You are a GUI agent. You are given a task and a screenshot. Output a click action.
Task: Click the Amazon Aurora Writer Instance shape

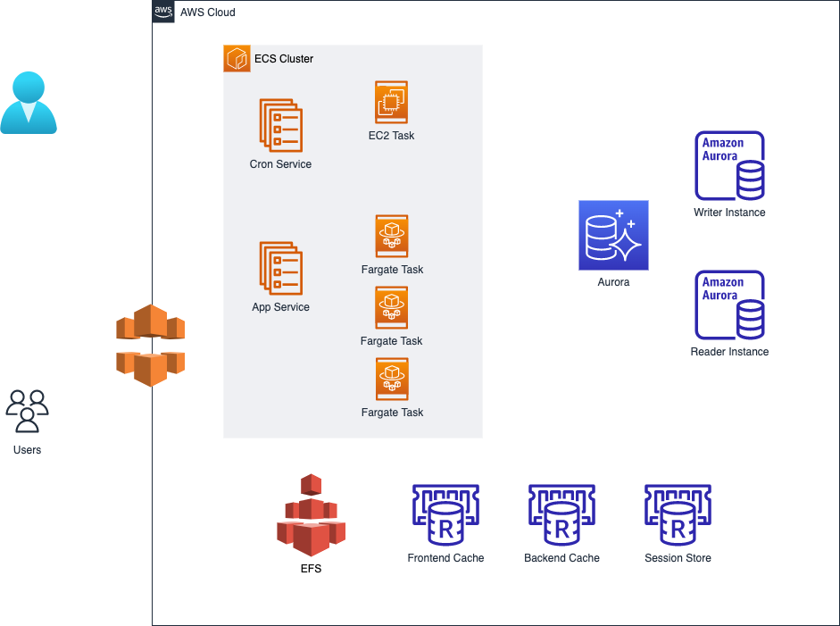point(729,166)
